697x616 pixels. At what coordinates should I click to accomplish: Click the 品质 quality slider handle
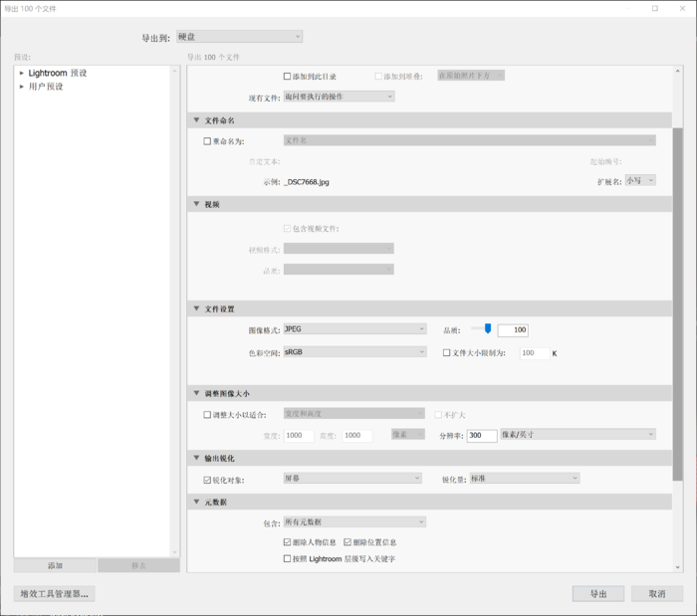pyautogui.click(x=488, y=328)
